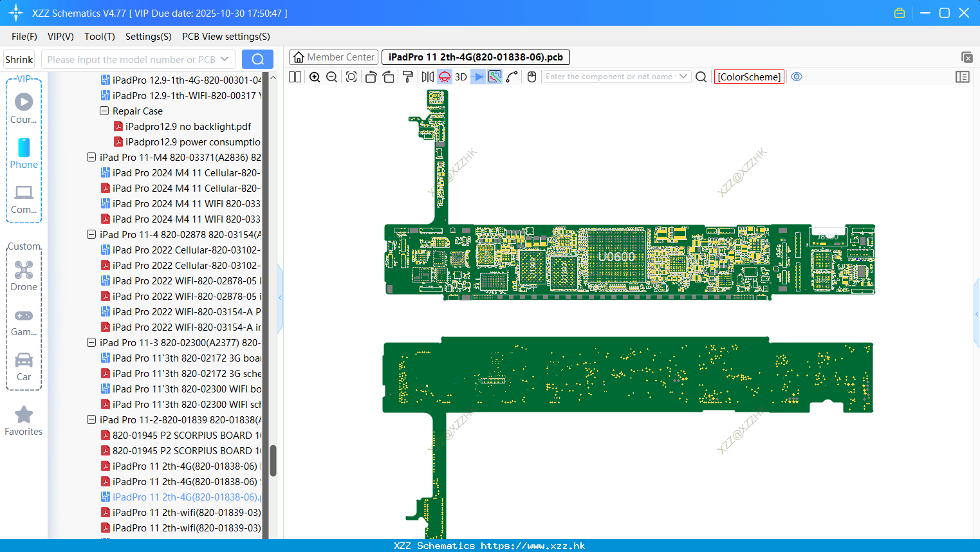Open highlighted iPadPro 11 2th-4G(820-01838-06) pcb

coord(181,497)
